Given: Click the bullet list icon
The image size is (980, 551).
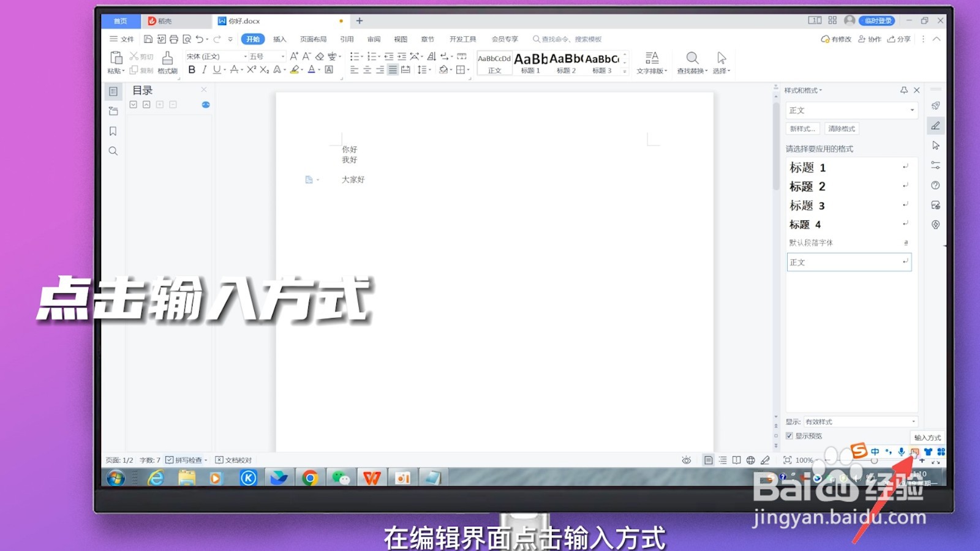Looking at the screenshot, I should [x=354, y=56].
